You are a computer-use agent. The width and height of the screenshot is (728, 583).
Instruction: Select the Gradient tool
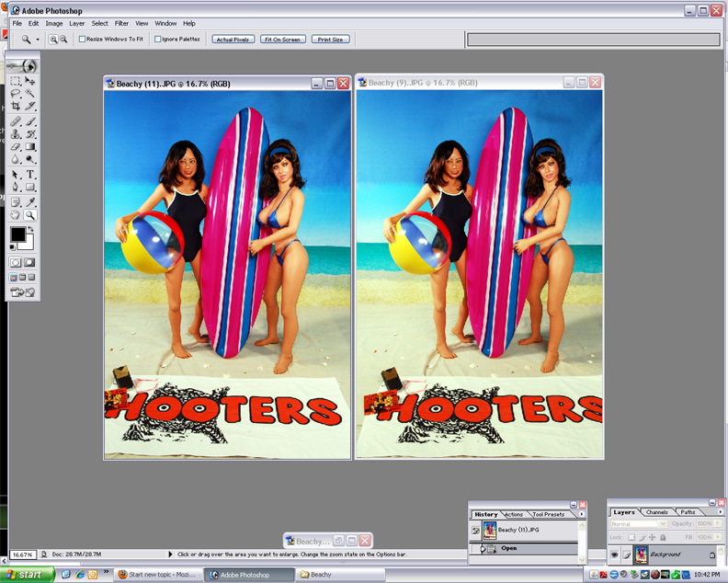30,146
